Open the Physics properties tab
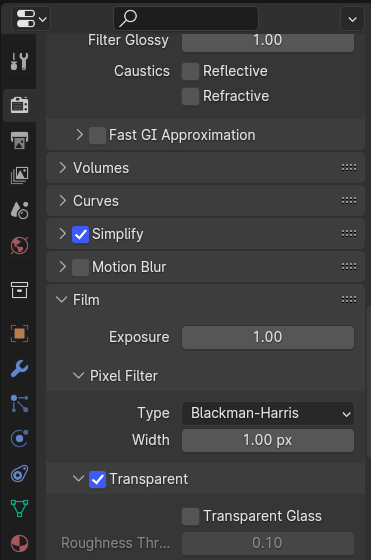Screen dimensions: 371x560 click(19, 439)
